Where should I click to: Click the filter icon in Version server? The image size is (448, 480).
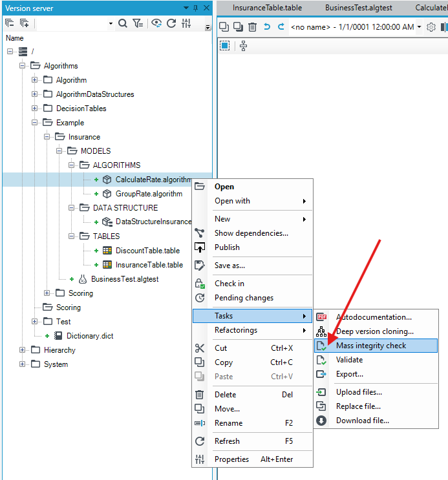[x=138, y=23]
